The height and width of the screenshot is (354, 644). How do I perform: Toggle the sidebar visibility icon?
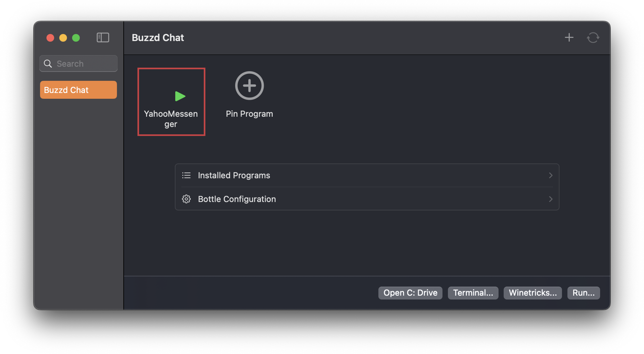coord(103,38)
